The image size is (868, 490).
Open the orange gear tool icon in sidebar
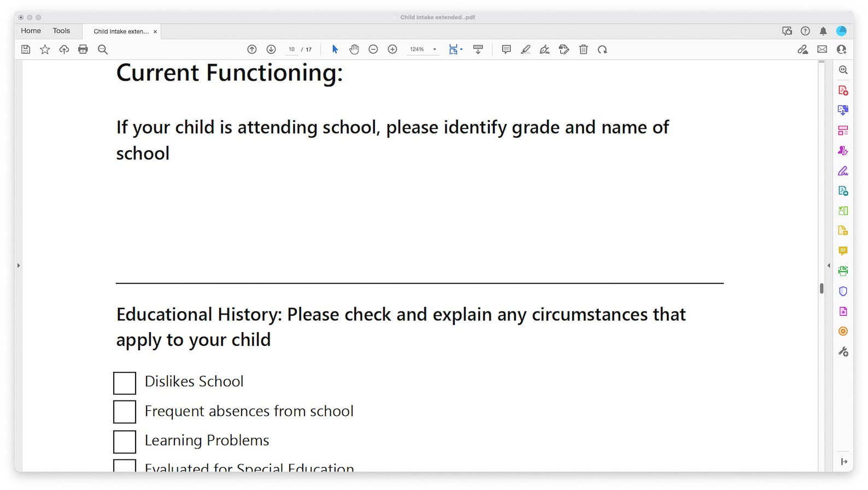(x=843, y=332)
